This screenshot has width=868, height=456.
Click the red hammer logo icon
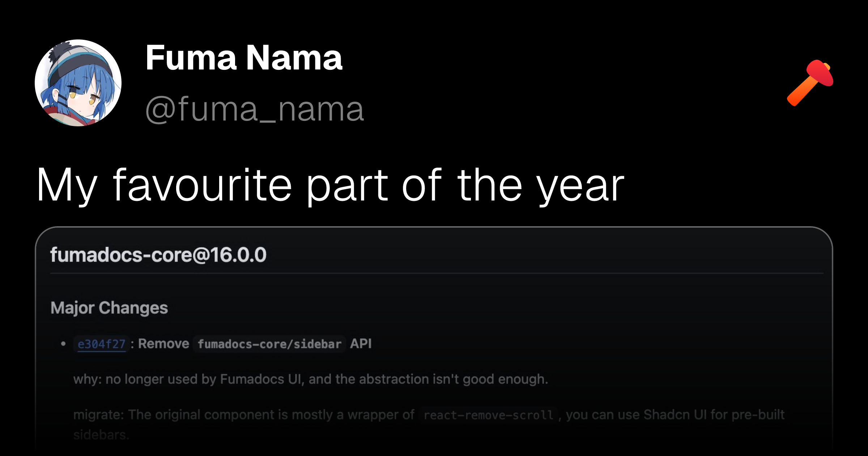point(810,83)
